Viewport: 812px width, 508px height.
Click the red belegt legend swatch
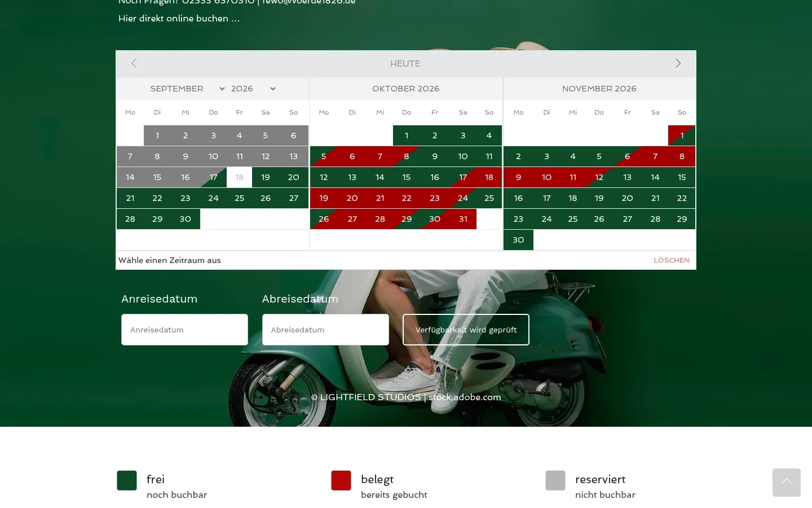(341, 480)
